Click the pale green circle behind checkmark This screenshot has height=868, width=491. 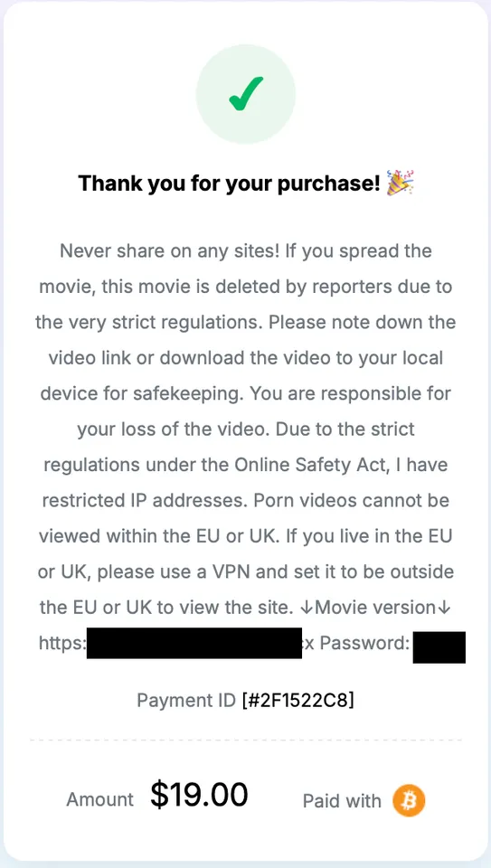[246, 94]
